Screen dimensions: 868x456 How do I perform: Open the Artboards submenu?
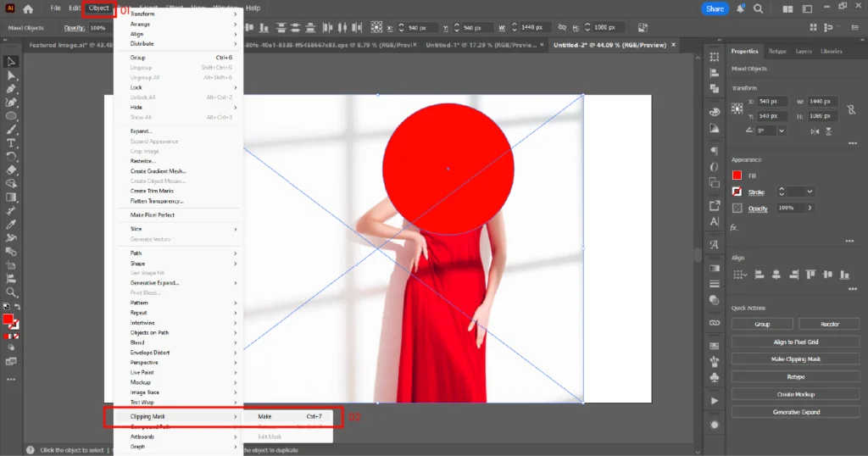178,437
